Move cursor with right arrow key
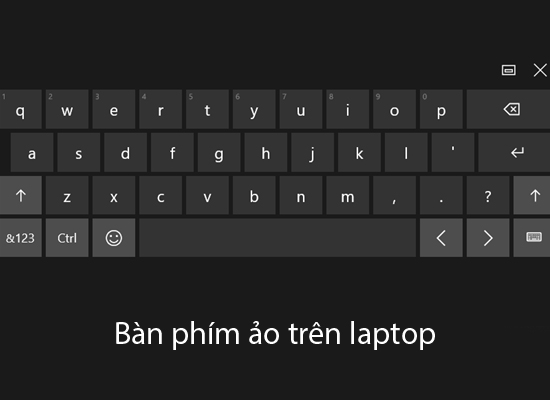 point(488,238)
